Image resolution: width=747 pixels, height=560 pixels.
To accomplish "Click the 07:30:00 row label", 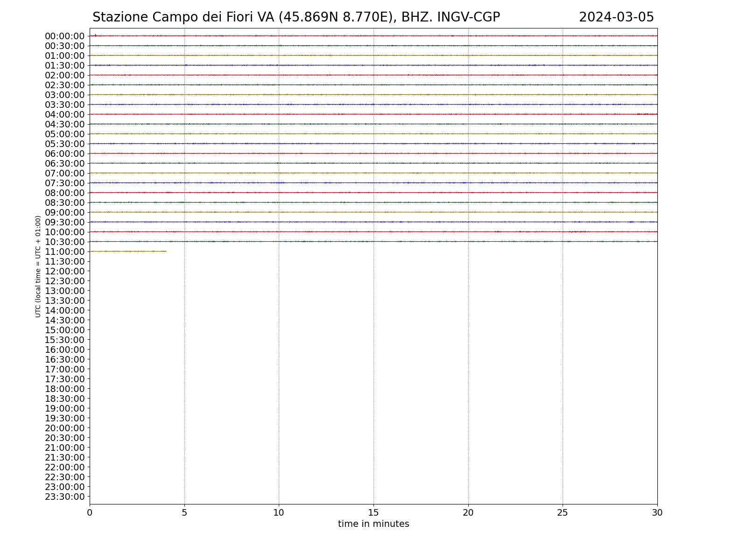I will click(65, 183).
